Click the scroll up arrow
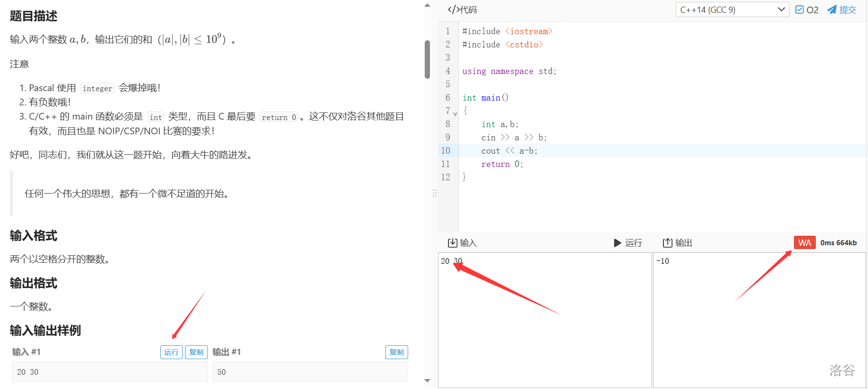868x389 pixels. 427,5
